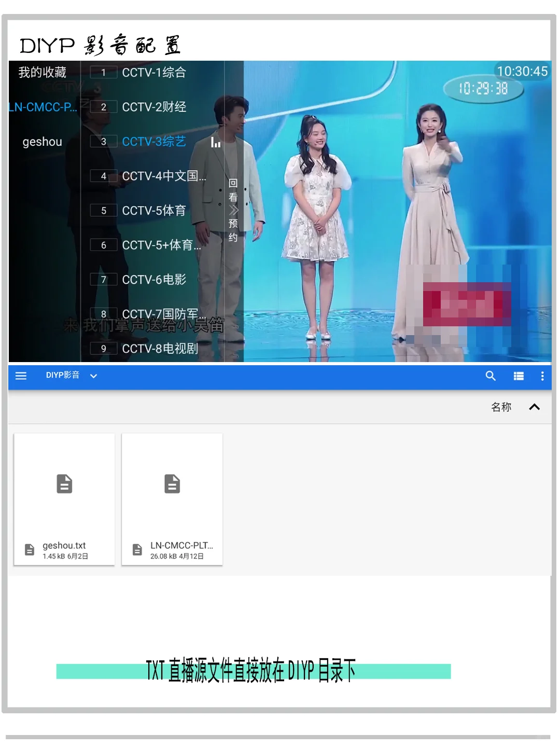Image resolution: width=560 pixels, height=747 pixels.
Task: Open the three-dot overflow menu
Action: (x=542, y=376)
